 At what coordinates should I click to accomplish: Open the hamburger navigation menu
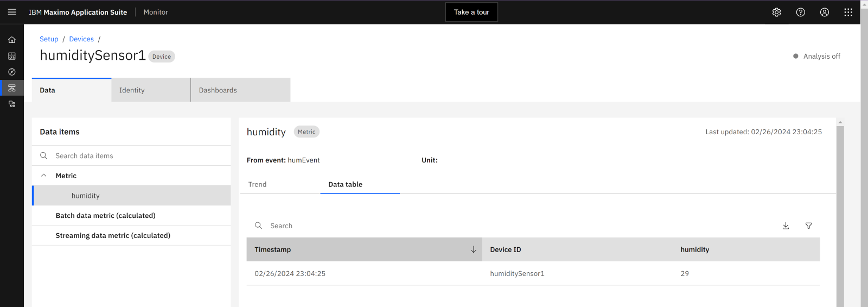(x=12, y=12)
